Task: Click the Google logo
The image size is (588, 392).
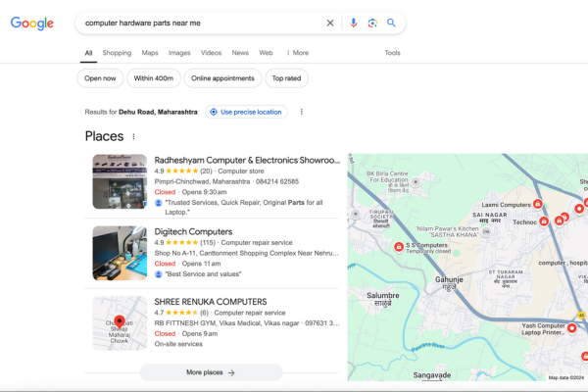Action: (32, 24)
